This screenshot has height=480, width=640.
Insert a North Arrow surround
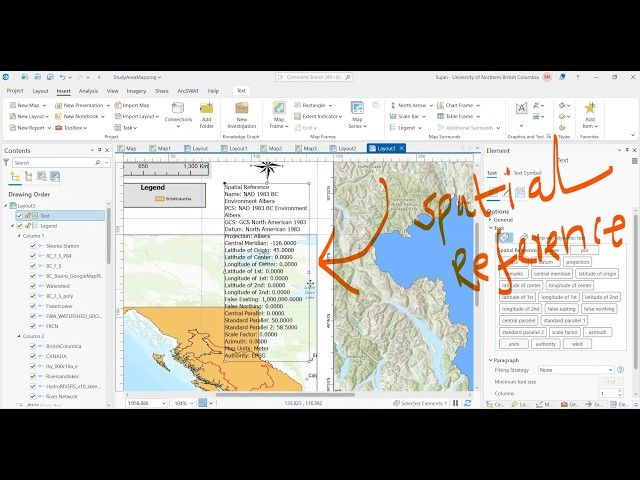411,105
